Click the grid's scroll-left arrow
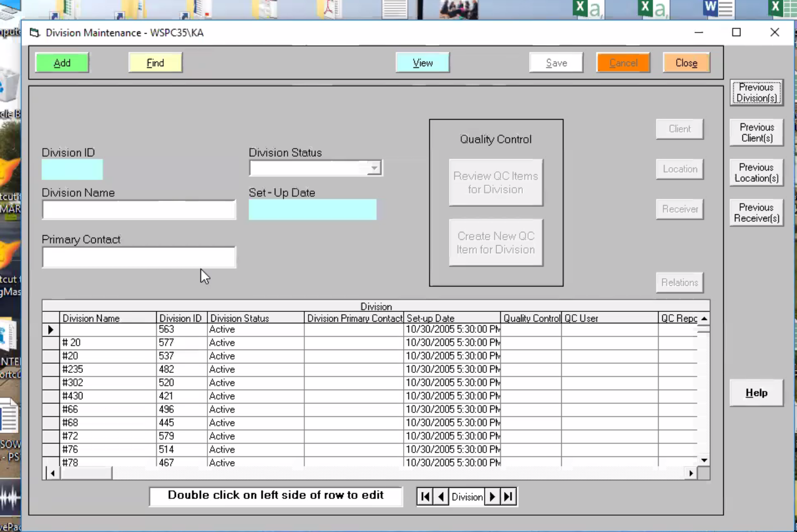 [52, 473]
